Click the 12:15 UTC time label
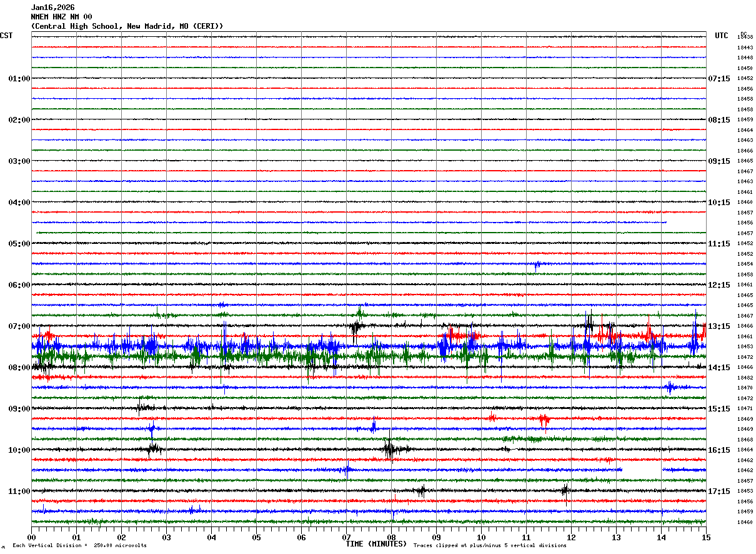756x554 pixels. pos(719,285)
